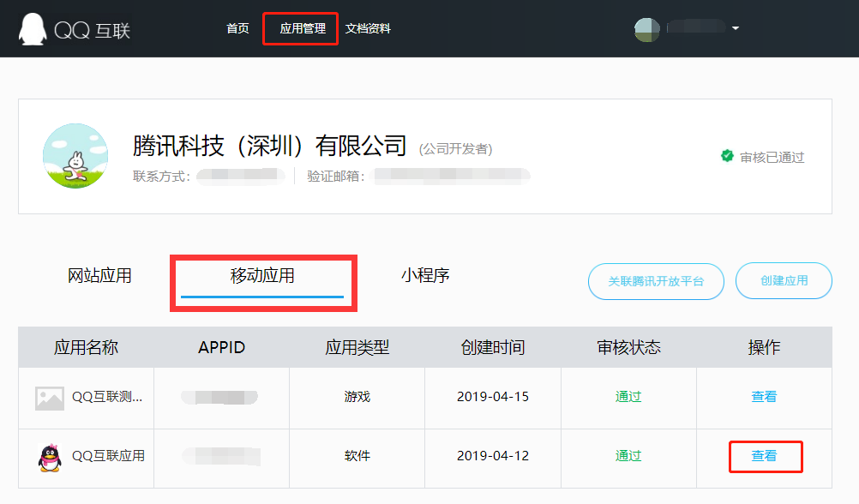This screenshot has height=504, width=859.
Task: Click 查看 for the QQ互联应用 row
Action: click(764, 456)
